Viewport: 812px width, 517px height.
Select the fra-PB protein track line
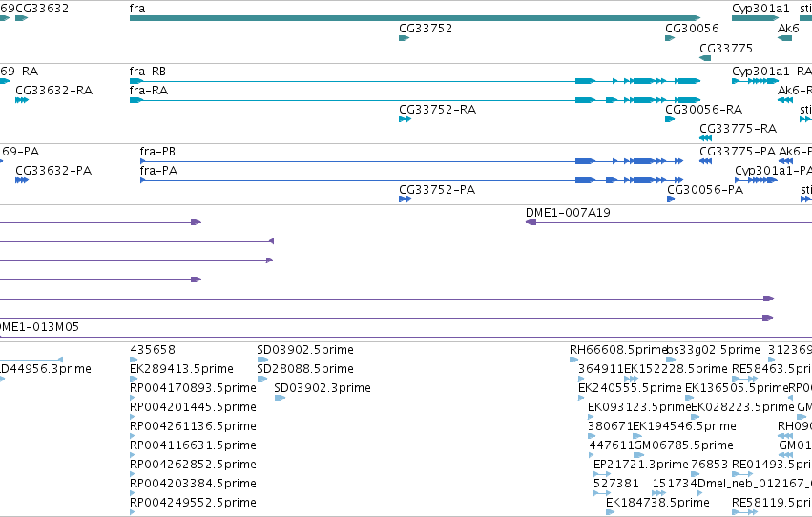[411, 161]
